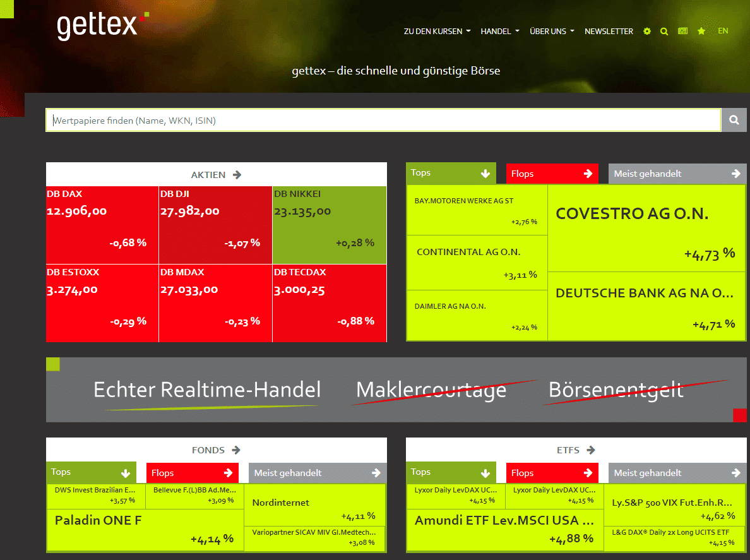The width and height of the screenshot is (750, 560).
Task: Open the watchlist via the star icon
Action: tap(701, 31)
